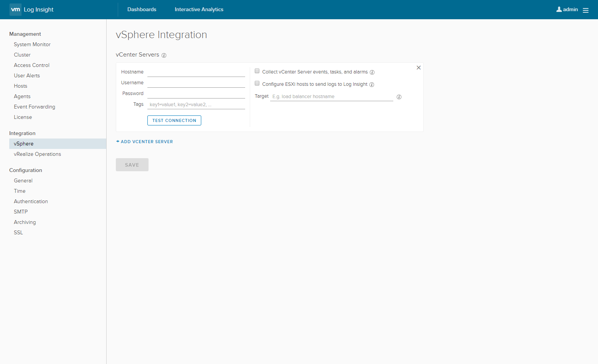Click the Target load balancer field
This screenshot has width=598, height=364.
tap(331, 97)
